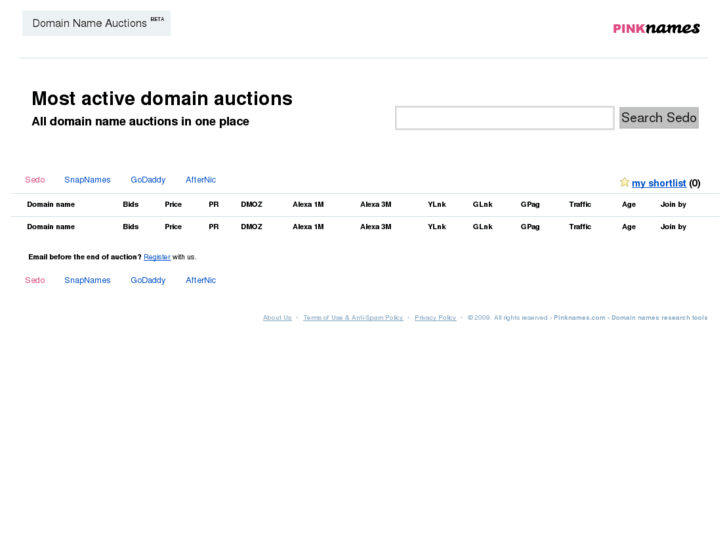Click Bids in second header row

coord(131,227)
